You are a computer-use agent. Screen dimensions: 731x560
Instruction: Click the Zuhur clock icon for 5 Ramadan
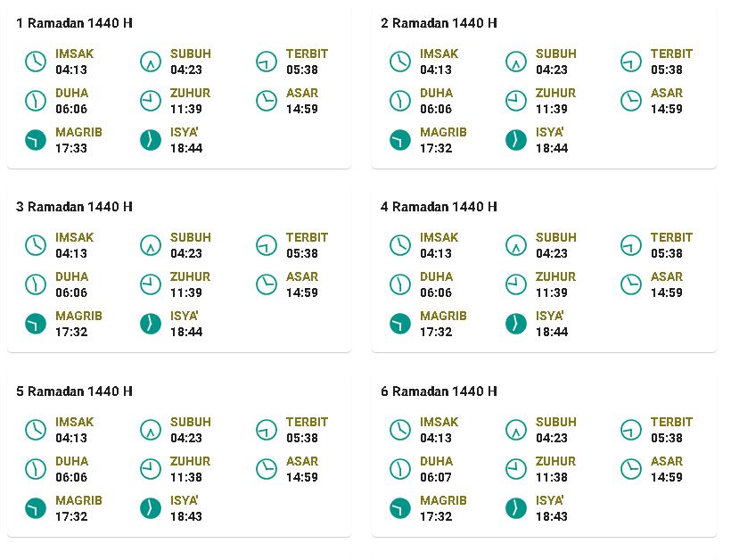[151, 469]
